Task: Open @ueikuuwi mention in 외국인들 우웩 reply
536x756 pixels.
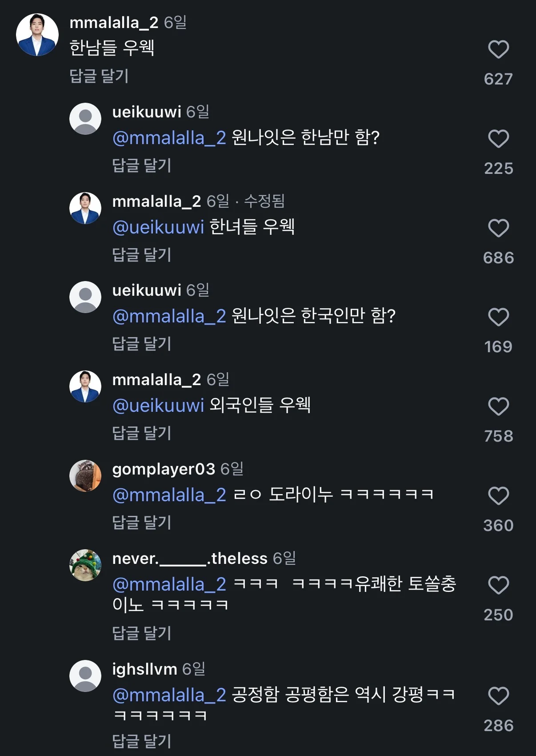Action: 158,406
